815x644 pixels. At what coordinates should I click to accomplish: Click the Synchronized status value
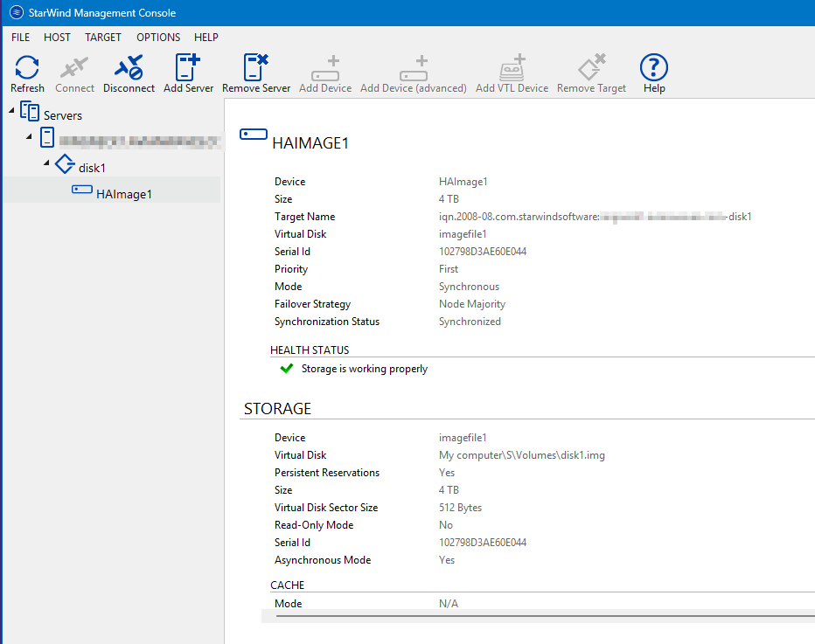[x=470, y=322]
